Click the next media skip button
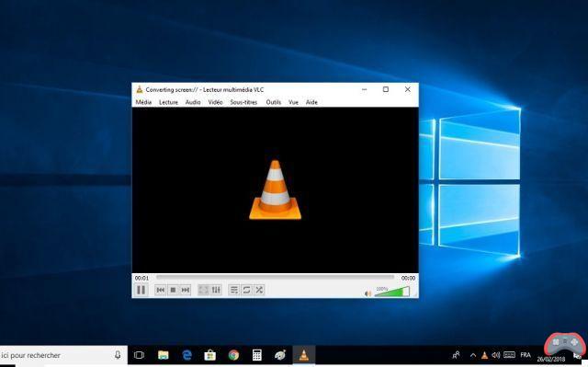Viewport: 588px width, 367px height. point(186,290)
